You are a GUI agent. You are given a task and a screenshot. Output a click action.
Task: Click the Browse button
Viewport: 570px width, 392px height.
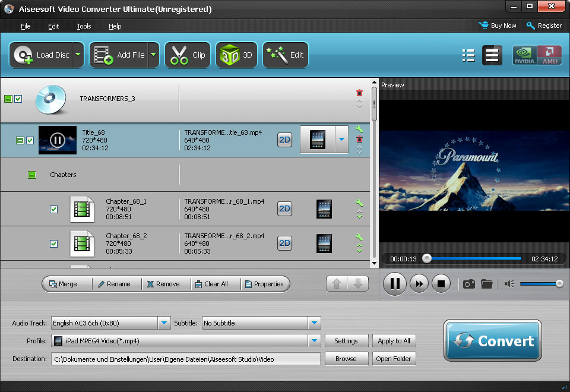[x=346, y=359]
